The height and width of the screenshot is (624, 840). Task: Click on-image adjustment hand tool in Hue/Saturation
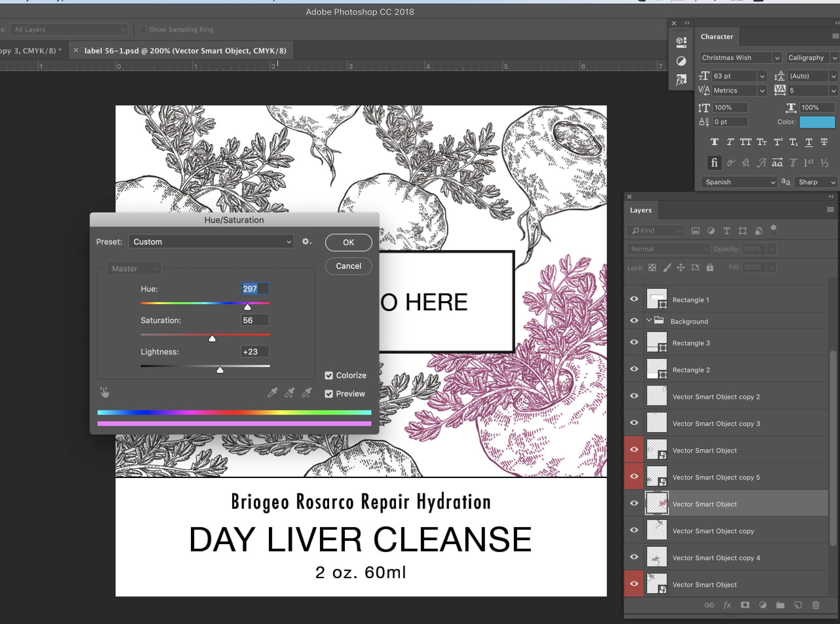[105, 392]
